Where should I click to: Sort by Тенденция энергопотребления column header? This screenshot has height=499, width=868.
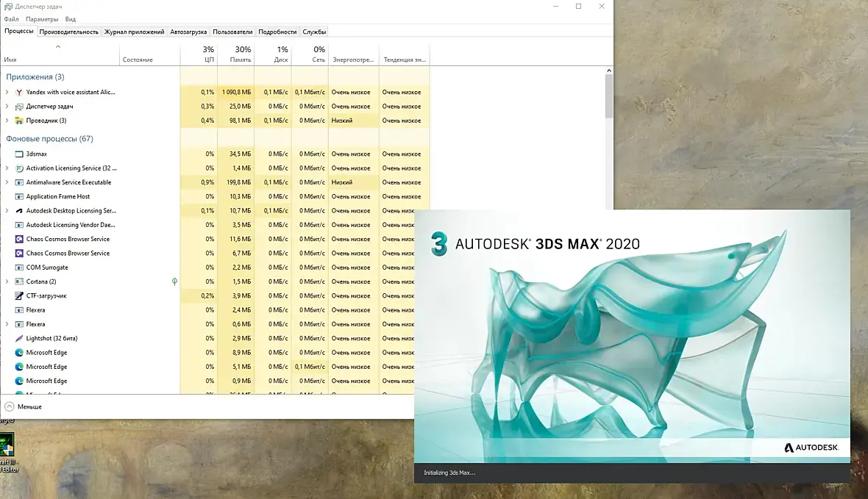(x=405, y=54)
